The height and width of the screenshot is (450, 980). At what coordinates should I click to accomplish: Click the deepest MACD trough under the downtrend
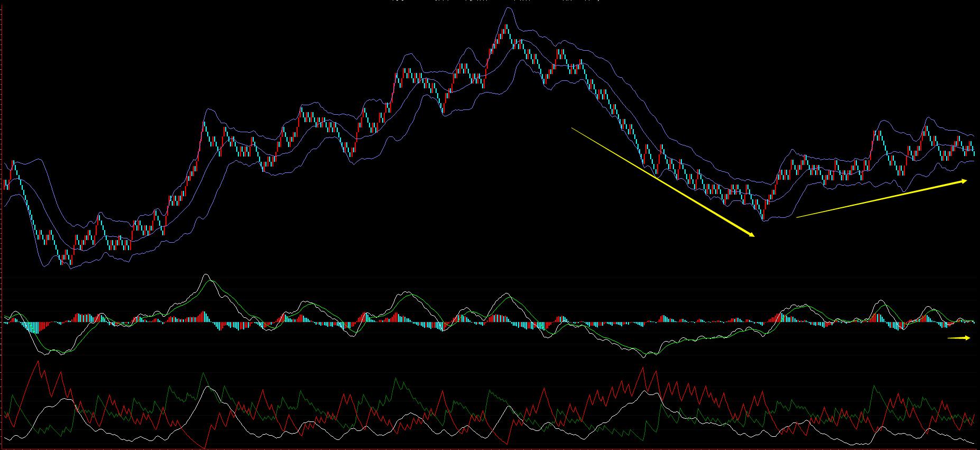coord(644,357)
